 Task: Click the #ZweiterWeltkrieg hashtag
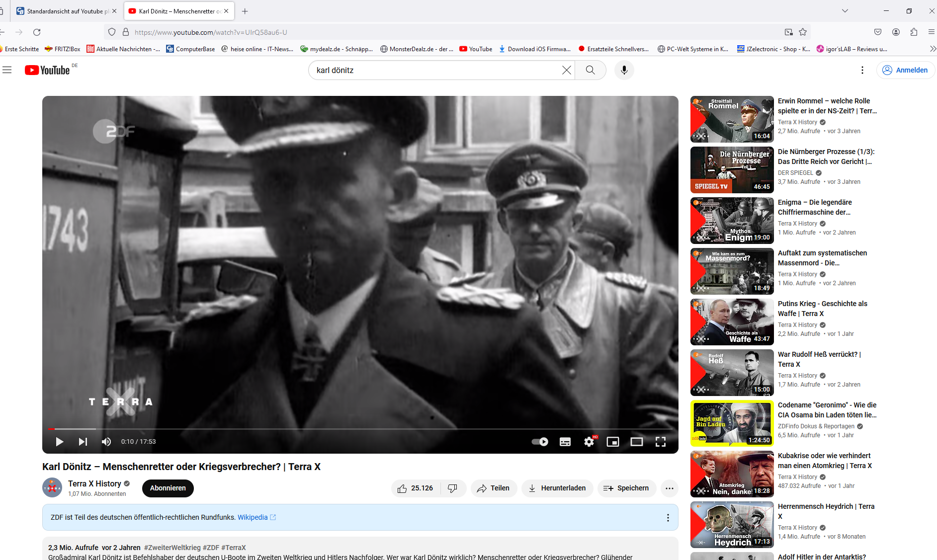pyautogui.click(x=172, y=548)
